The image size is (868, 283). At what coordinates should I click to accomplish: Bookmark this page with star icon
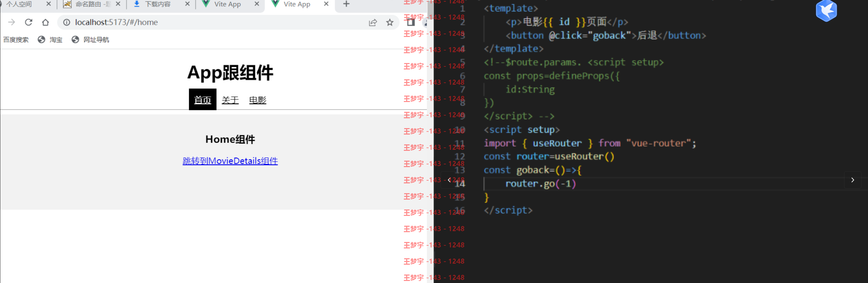click(x=390, y=22)
